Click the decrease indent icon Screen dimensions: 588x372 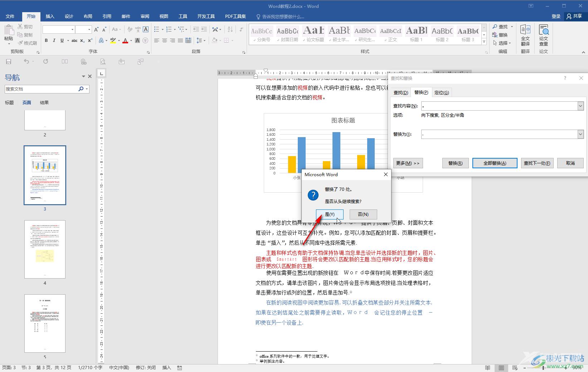tap(196, 29)
